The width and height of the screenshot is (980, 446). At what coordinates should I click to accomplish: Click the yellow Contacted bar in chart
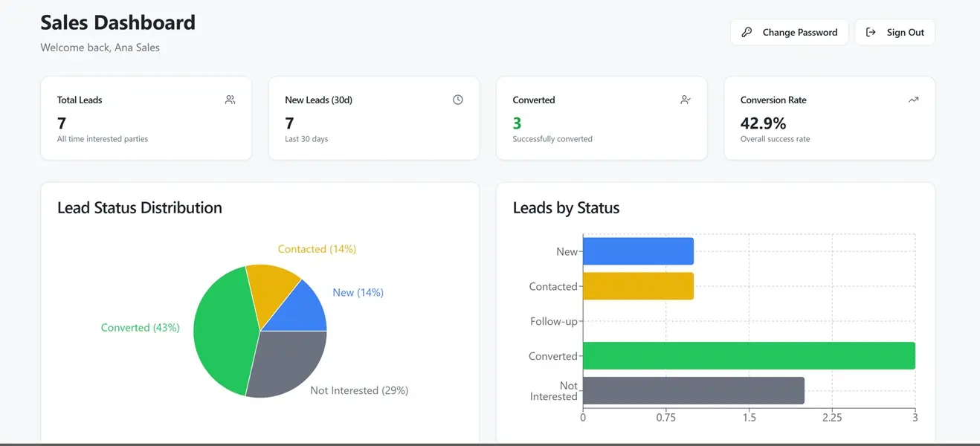[x=638, y=286]
